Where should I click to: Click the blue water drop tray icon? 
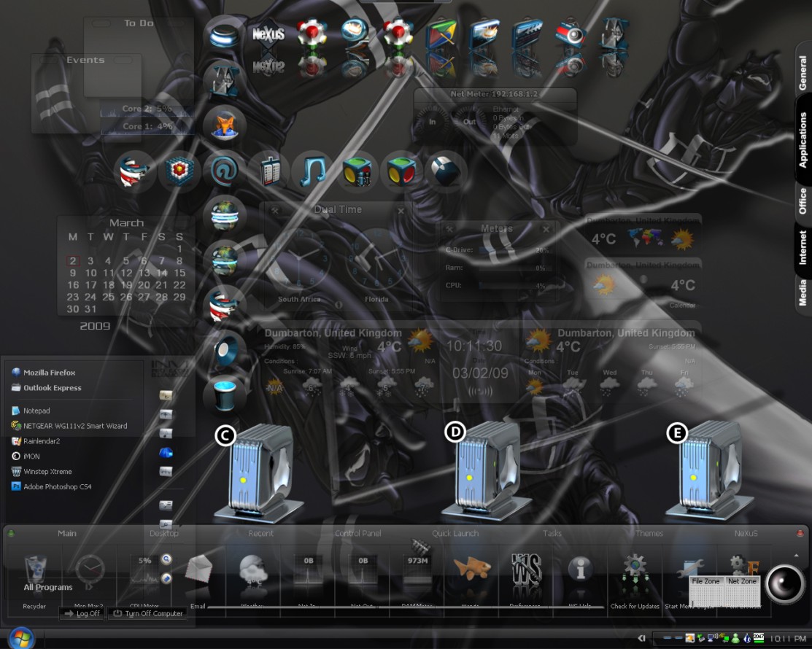pyautogui.click(x=747, y=639)
